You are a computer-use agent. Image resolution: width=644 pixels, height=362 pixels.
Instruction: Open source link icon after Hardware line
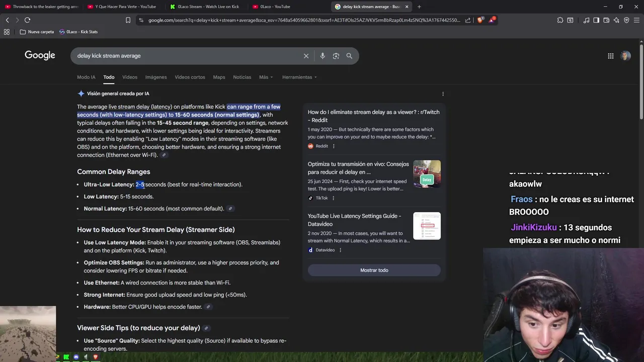pos(208,307)
